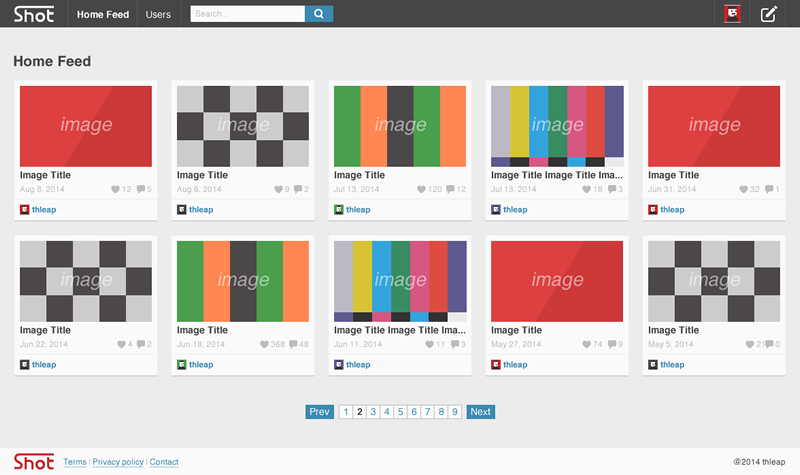Open the user avatar in header
800x475 pixels.
point(732,14)
